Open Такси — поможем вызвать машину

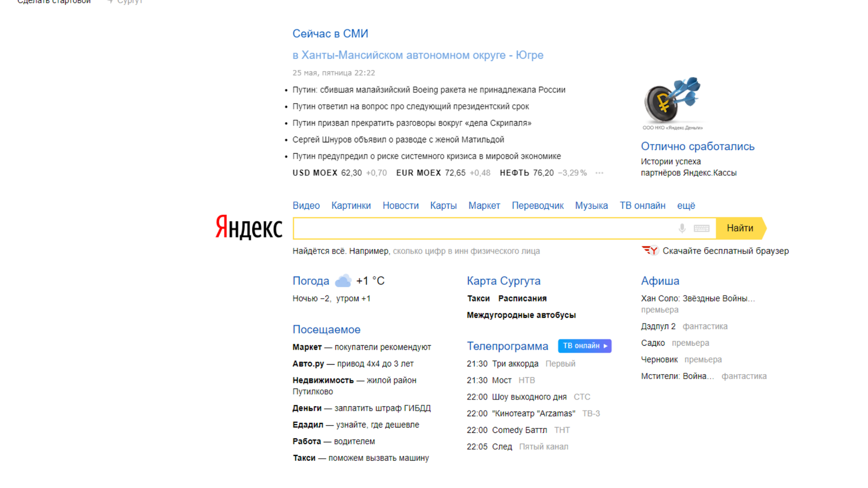[361, 458]
